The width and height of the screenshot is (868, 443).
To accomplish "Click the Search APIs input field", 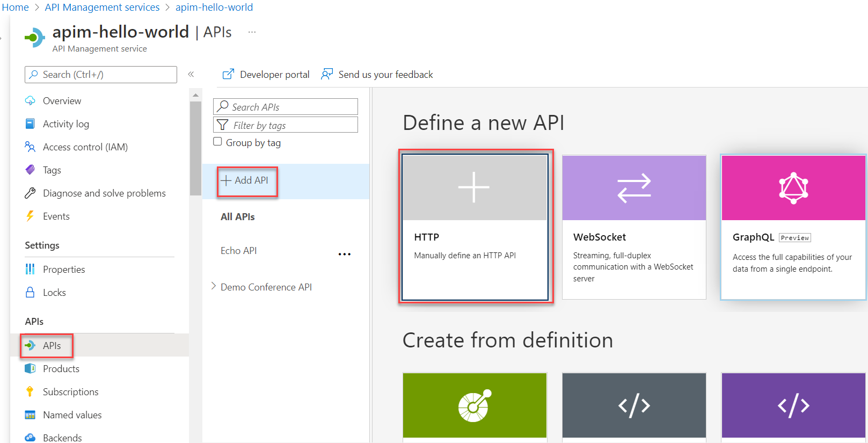I will coord(286,106).
